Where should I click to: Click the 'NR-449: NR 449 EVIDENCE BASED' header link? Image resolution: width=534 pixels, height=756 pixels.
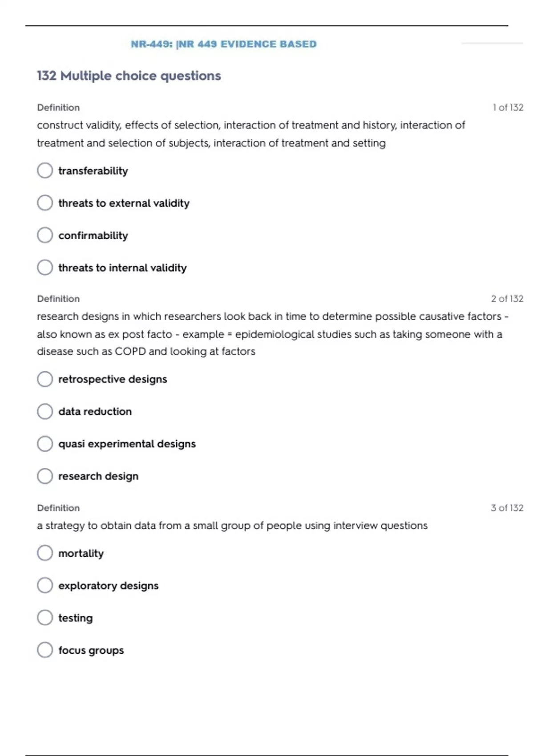coord(223,44)
